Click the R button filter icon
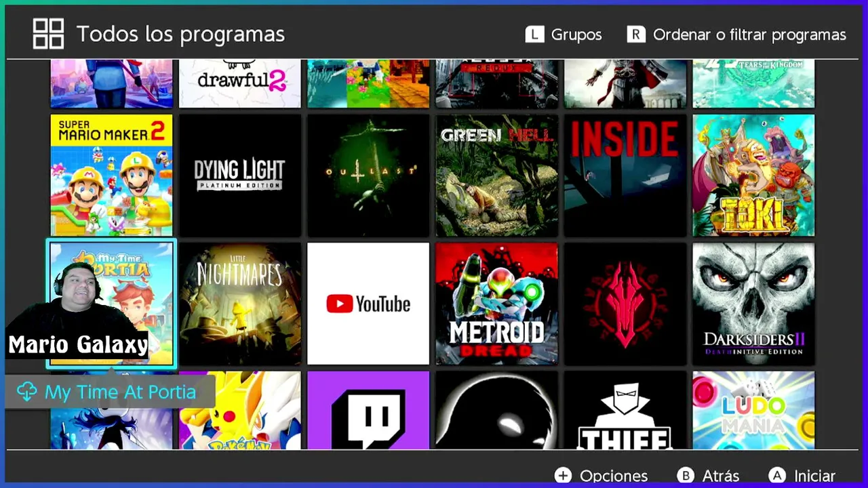The image size is (868, 488). tap(636, 35)
